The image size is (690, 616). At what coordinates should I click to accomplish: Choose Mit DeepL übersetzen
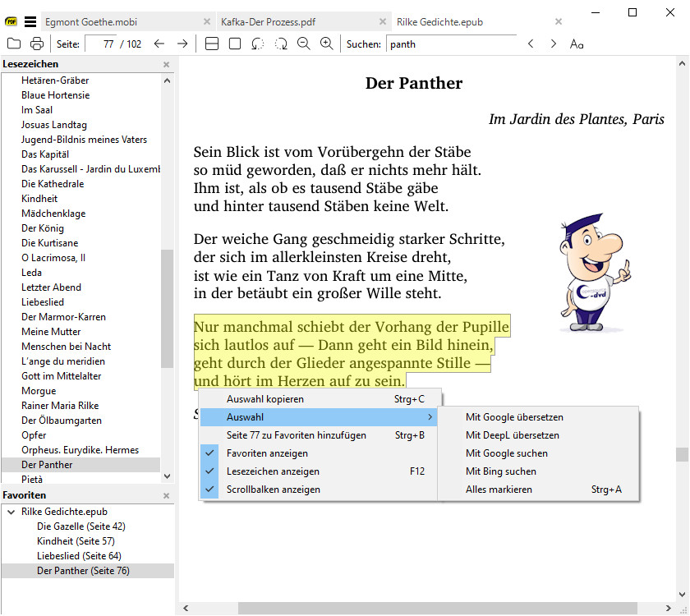512,435
